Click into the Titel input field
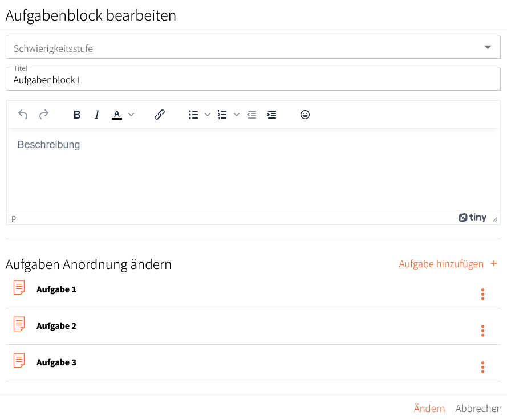 click(253, 79)
